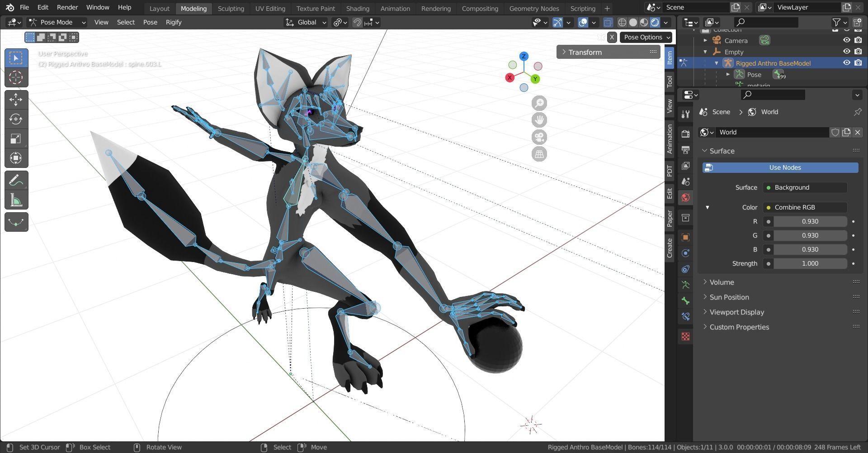Image resolution: width=868 pixels, height=453 pixels.
Task: Hide Empty in viewport via eye icon
Action: (847, 52)
